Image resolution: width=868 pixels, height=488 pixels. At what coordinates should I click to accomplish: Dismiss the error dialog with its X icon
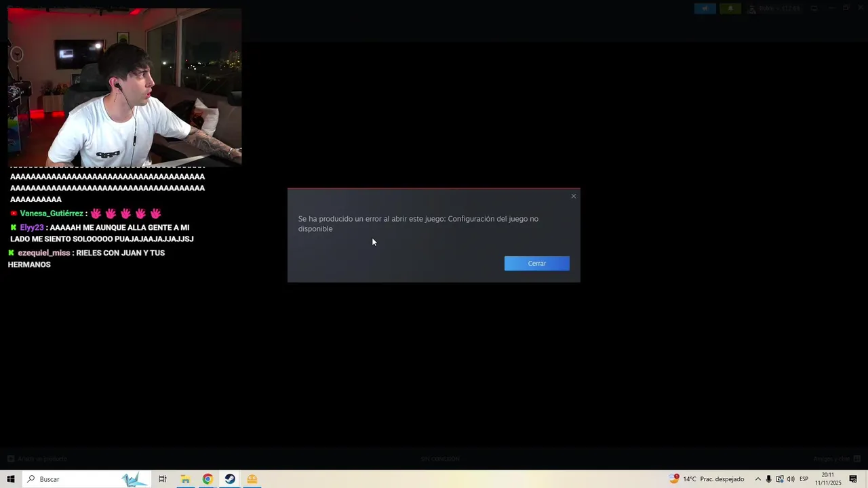tap(574, 197)
